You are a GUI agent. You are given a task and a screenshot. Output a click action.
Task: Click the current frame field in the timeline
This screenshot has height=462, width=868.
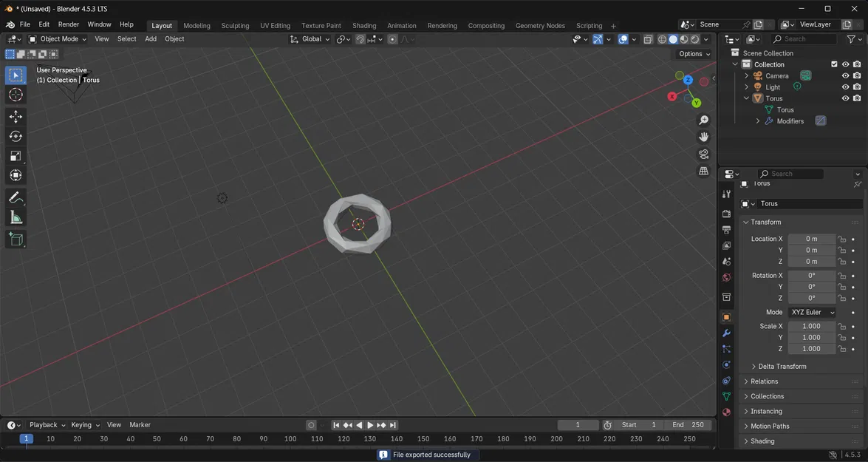pos(578,424)
